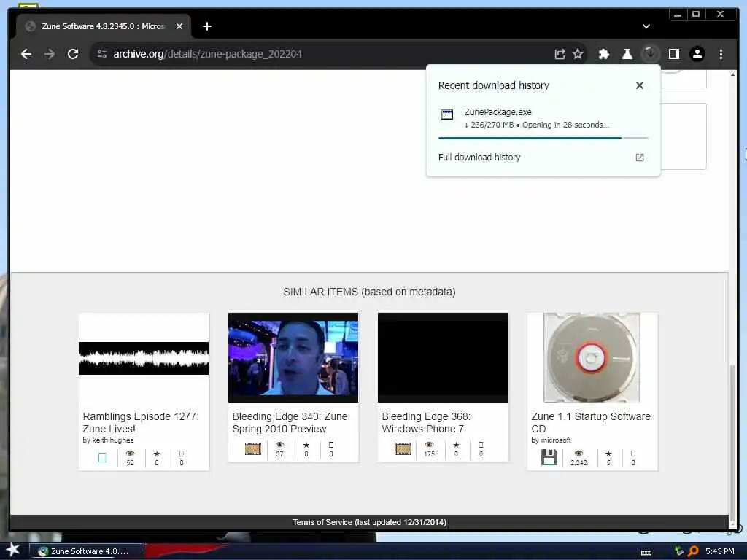Click the forward navigation arrow
Viewport: 747px width, 560px height.
pos(50,54)
